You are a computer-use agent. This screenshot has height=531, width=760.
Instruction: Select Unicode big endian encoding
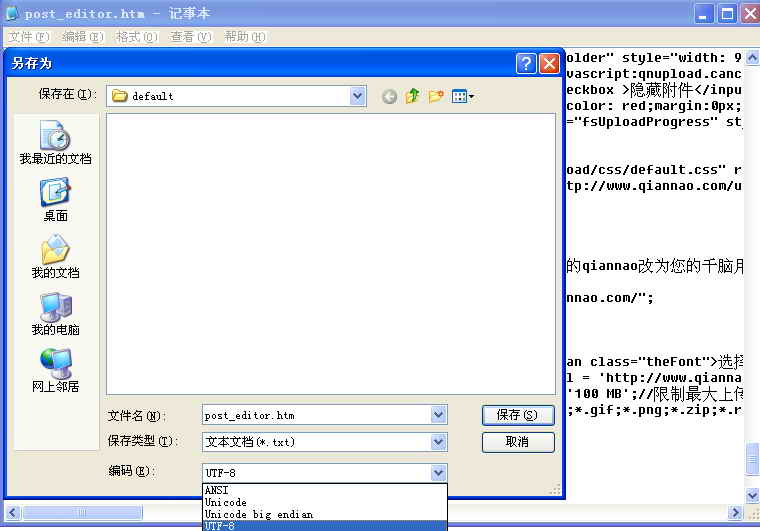[x=325, y=514]
